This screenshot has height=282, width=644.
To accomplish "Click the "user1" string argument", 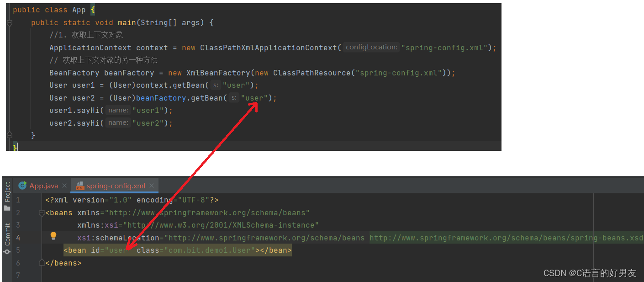I will coord(148,110).
